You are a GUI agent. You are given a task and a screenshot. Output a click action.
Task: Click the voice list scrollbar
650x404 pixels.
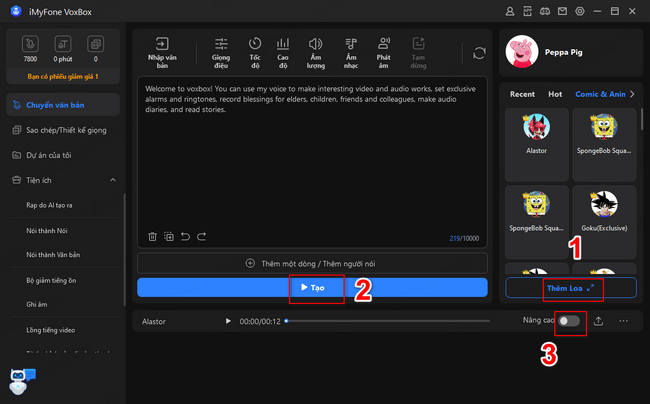tap(642, 119)
